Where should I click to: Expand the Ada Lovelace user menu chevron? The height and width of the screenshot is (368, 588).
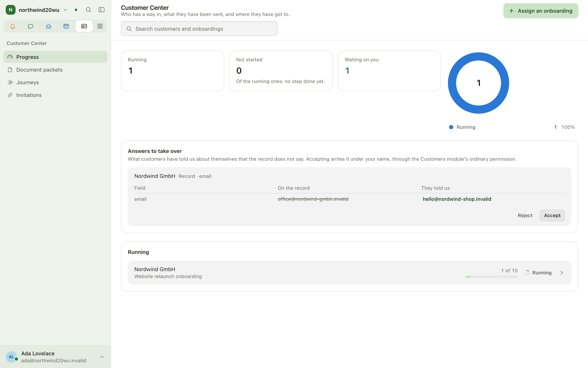tap(102, 357)
